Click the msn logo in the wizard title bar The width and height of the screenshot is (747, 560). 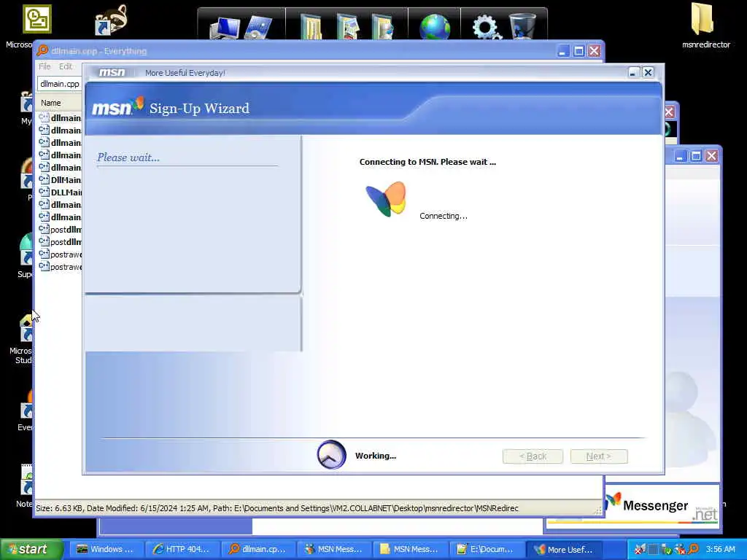[112, 72]
